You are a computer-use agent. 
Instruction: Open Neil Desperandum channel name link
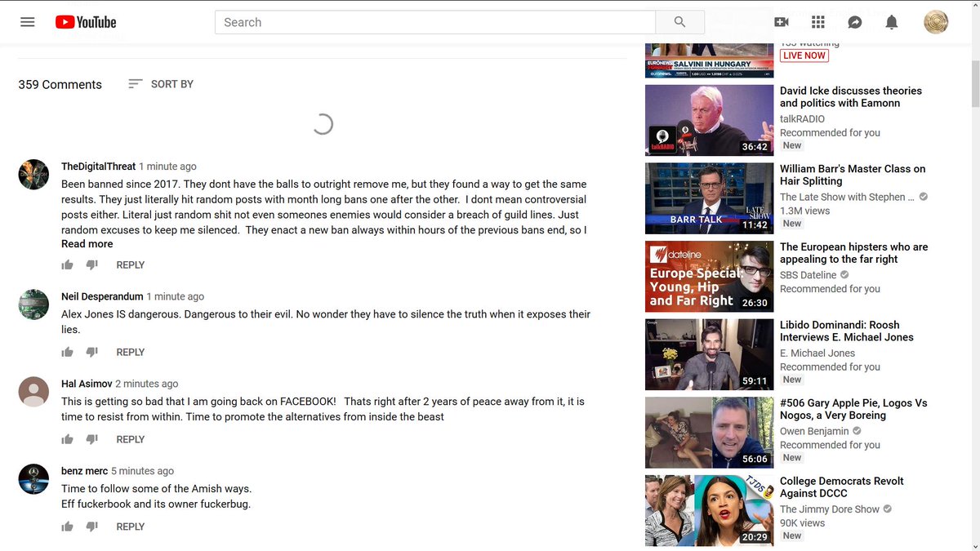[x=102, y=296]
